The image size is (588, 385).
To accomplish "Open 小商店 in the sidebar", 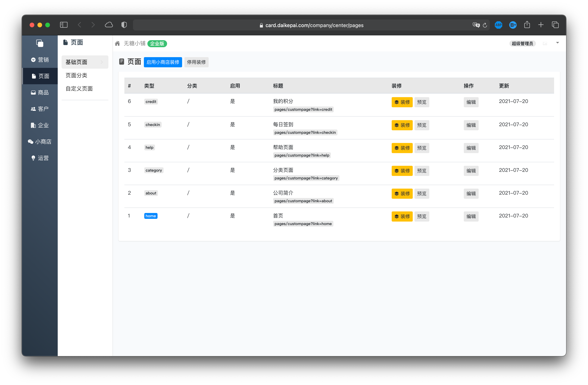I will click(x=40, y=142).
